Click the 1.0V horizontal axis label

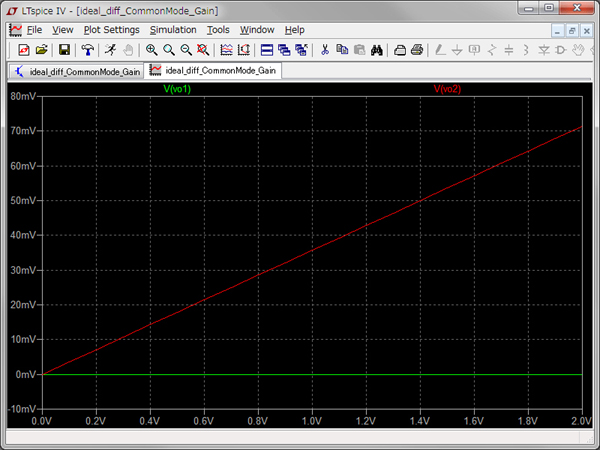coord(312,421)
